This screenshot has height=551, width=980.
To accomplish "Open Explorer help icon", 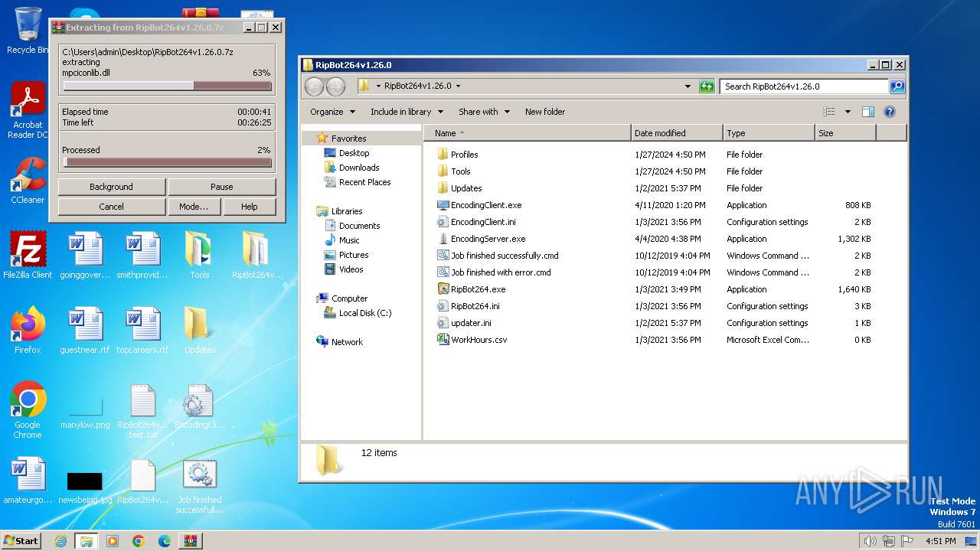I will tap(890, 112).
